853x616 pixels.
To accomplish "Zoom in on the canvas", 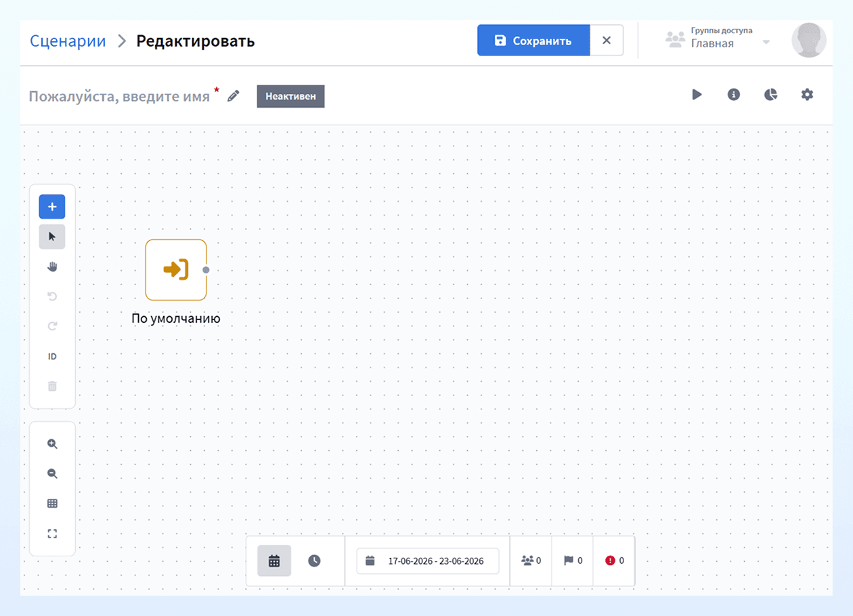I will pos(52,444).
